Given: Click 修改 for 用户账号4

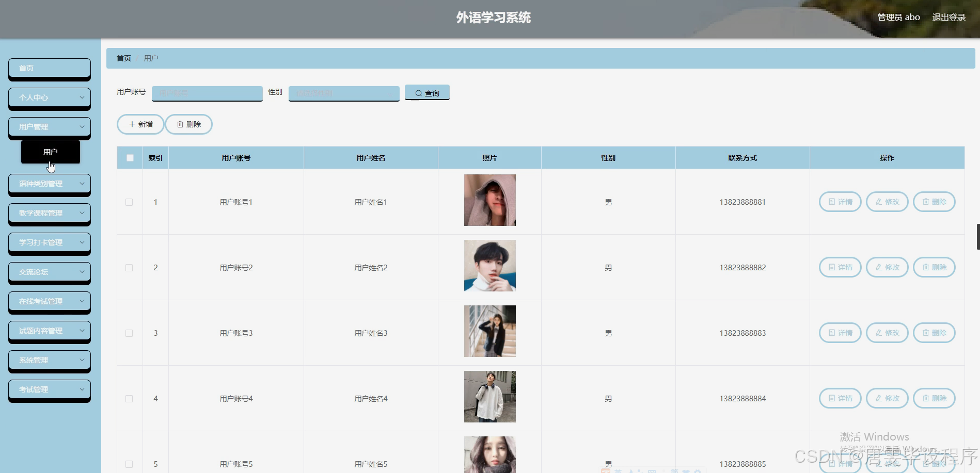Looking at the screenshot, I should [887, 398].
